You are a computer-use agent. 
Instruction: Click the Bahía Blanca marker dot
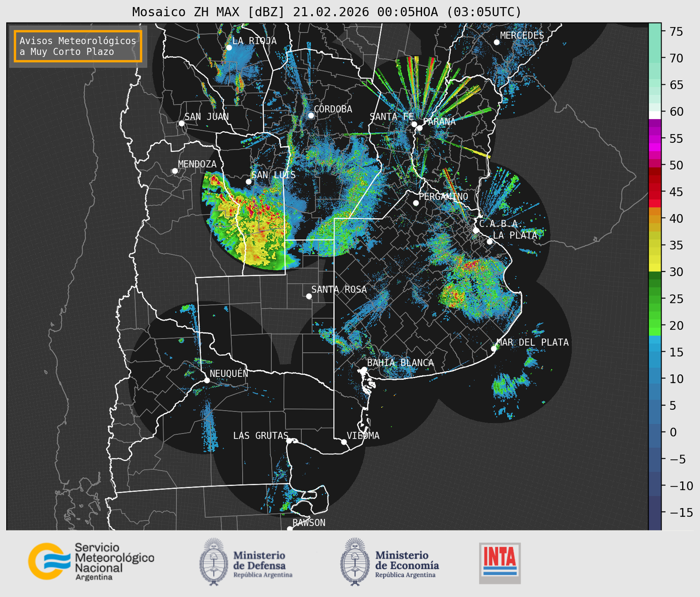click(364, 369)
